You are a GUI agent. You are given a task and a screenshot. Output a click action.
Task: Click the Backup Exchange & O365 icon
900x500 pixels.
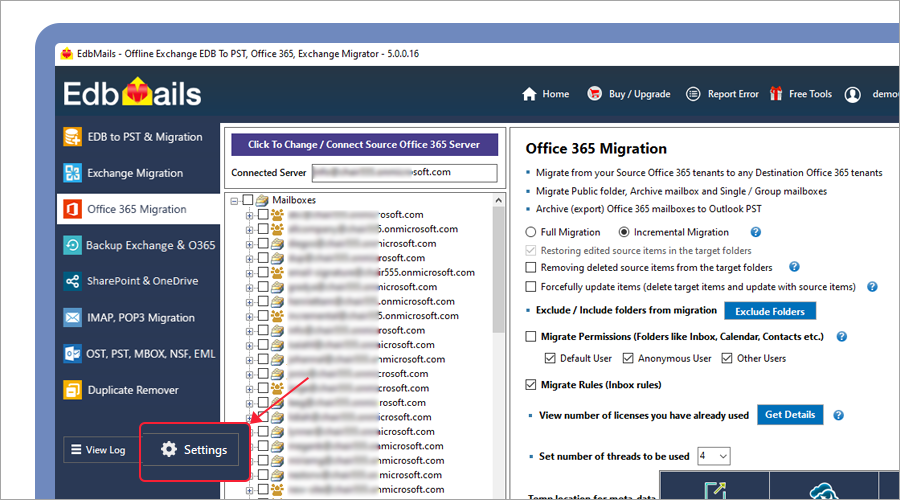(x=72, y=245)
